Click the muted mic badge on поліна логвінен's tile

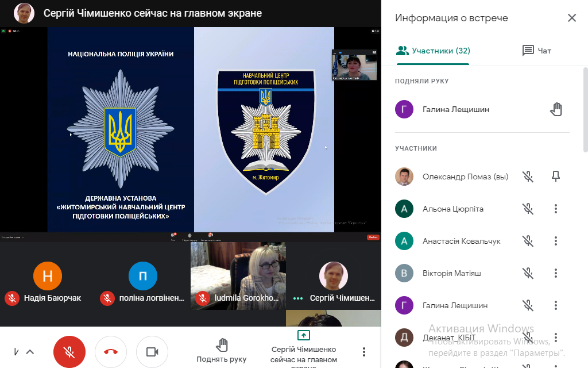point(107,298)
